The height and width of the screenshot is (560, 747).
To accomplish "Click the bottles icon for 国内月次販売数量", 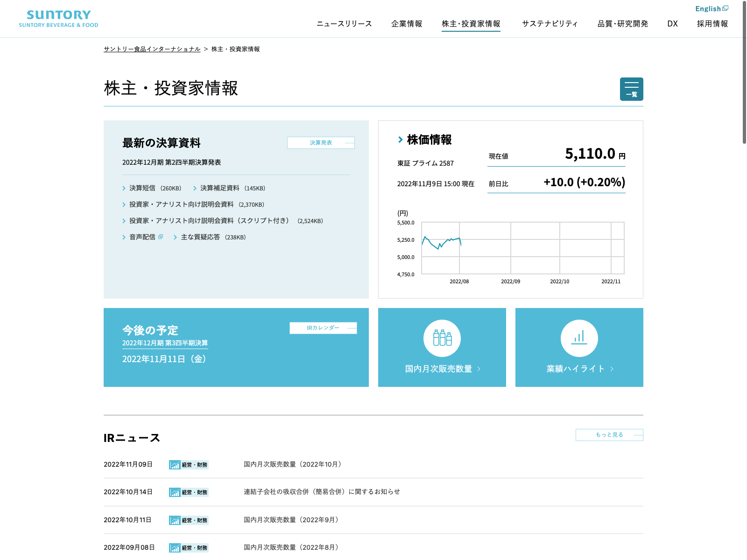I will [442, 338].
